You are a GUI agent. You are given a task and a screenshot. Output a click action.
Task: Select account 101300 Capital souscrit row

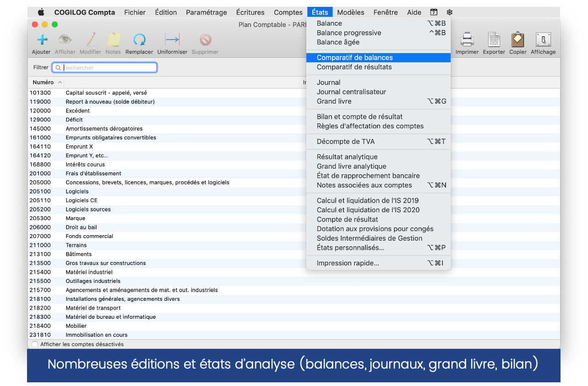[294, 93]
